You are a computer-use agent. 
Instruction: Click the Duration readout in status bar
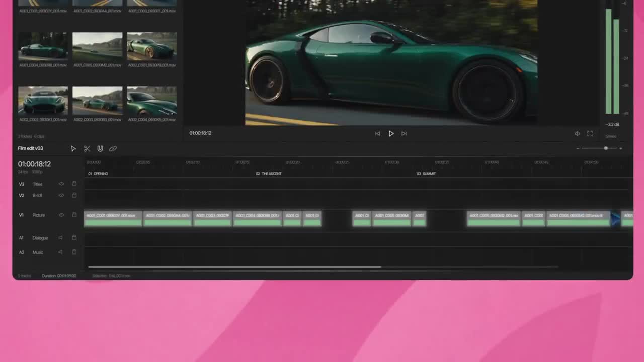(59, 276)
